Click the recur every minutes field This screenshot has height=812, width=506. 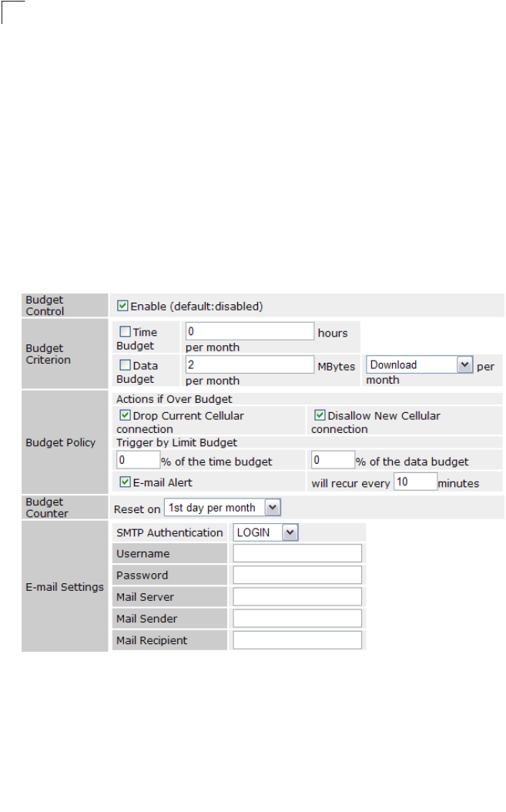point(414,483)
